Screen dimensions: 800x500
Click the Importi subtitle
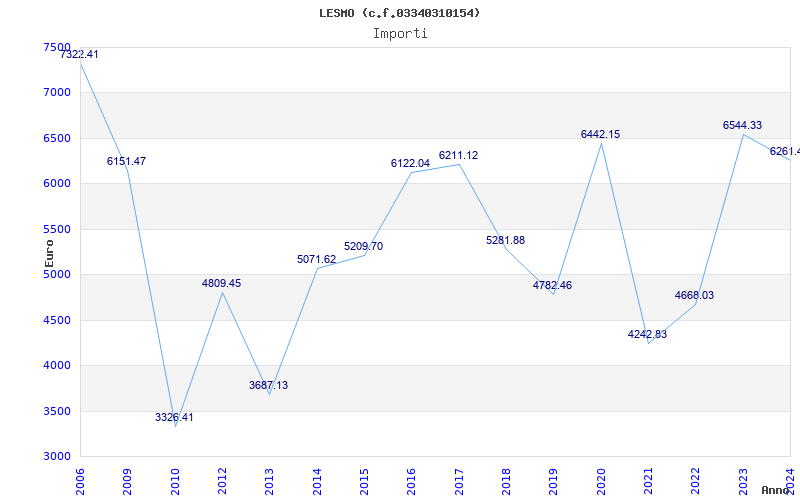(400, 34)
